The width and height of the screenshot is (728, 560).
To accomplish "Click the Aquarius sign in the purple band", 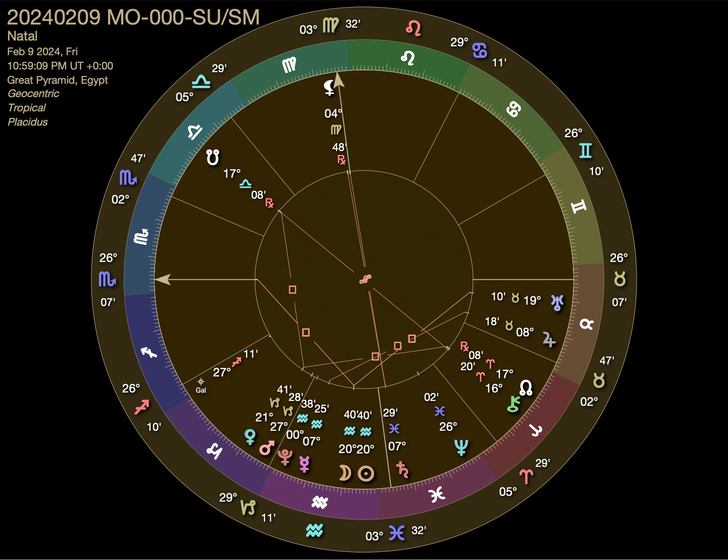I will [320, 503].
